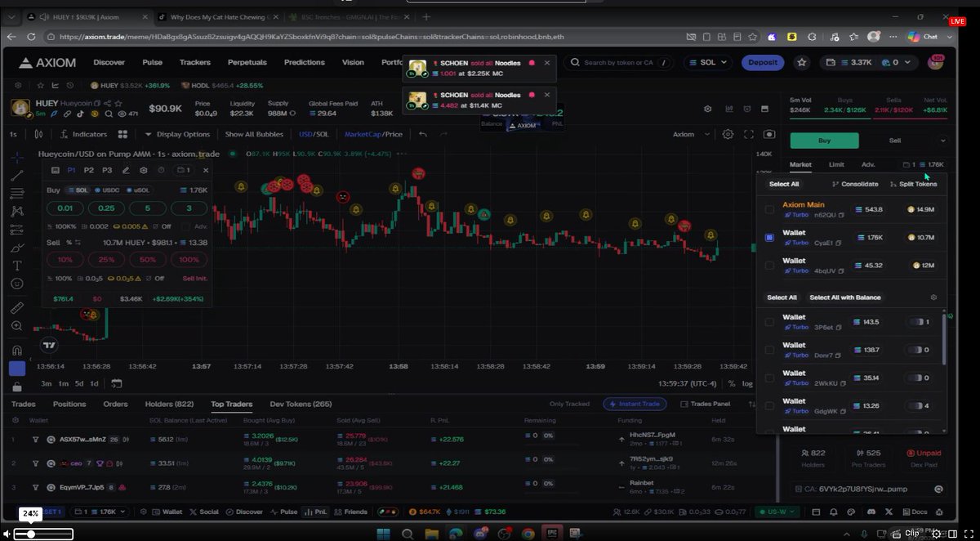Open Windows Start menu
The height and width of the screenshot is (541, 980).
coord(382,534)
